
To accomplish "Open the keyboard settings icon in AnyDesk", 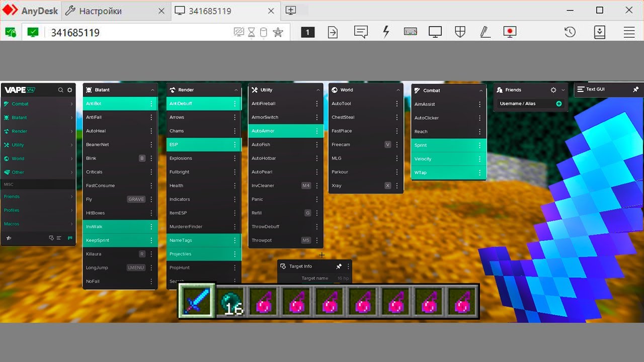I will (x=410, y=32).
